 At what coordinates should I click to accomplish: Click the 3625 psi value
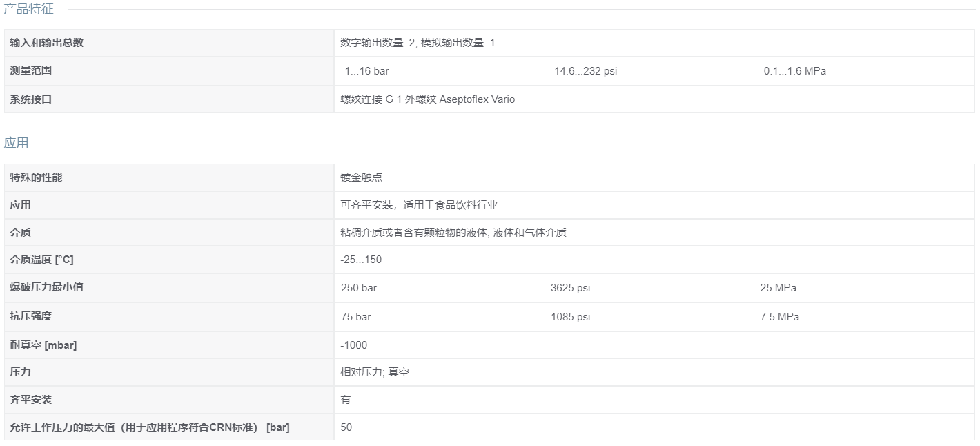pyautogui.click(x=570, y=288)
